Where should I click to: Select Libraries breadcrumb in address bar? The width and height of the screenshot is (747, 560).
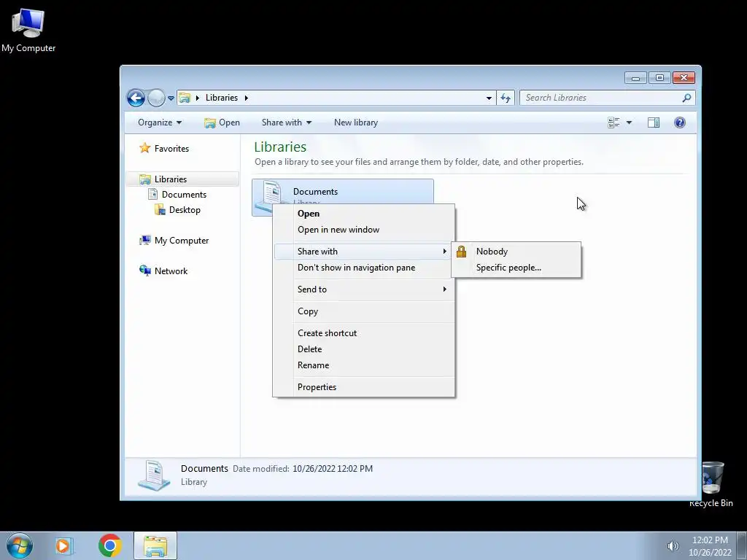pos(222,98)
